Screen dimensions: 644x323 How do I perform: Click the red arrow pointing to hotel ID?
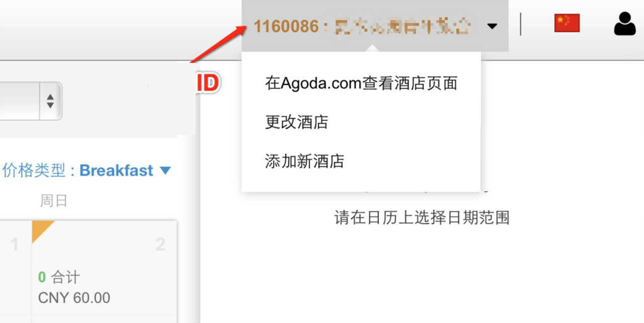coord(219,44)
